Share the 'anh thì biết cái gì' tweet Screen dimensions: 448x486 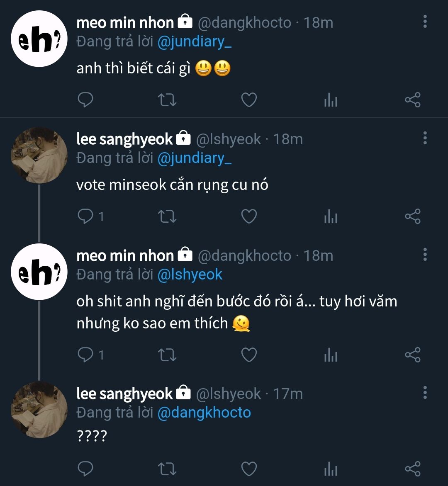[412, 100]
